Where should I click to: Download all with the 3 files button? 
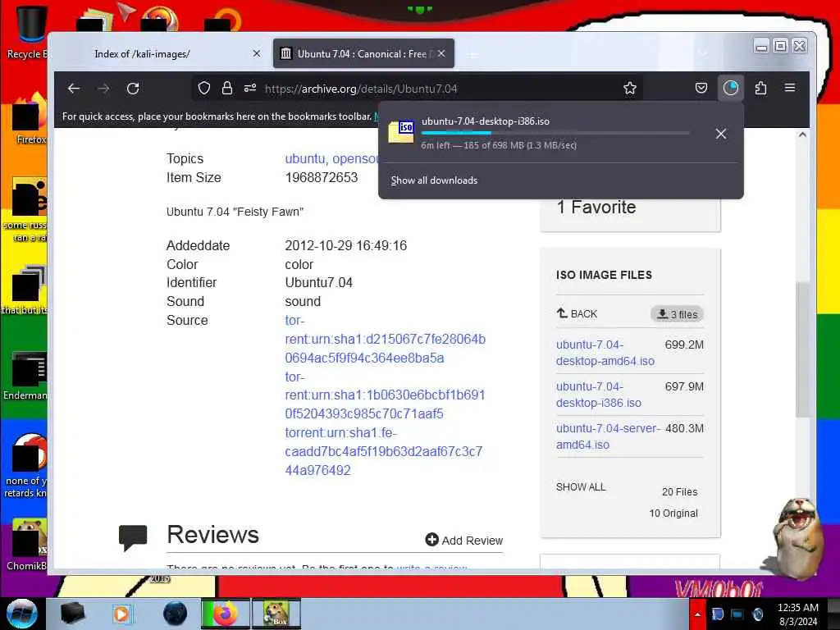pos(677,314)
